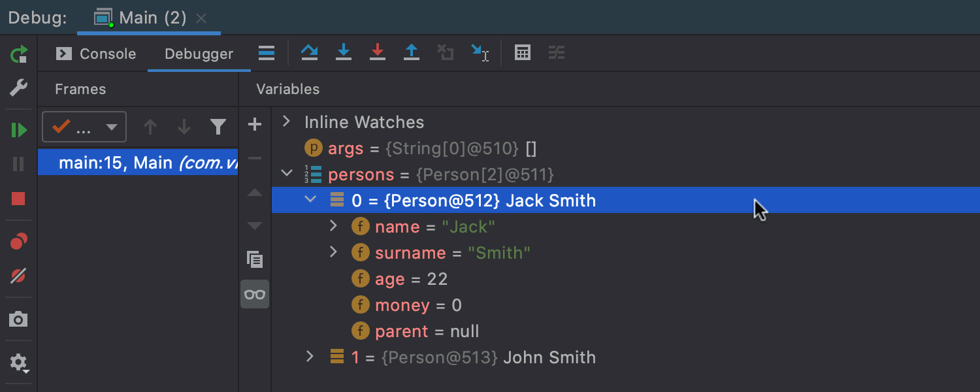Move watch up triangle icon
This screenshot has width=980, height=392.
point(255,193)
